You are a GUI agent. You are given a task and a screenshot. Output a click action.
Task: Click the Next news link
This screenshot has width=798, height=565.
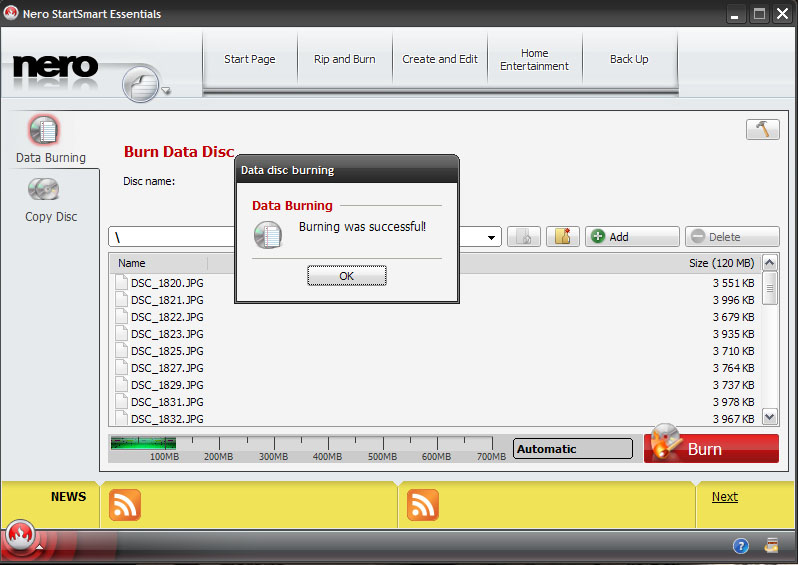[x=725, y=497]
